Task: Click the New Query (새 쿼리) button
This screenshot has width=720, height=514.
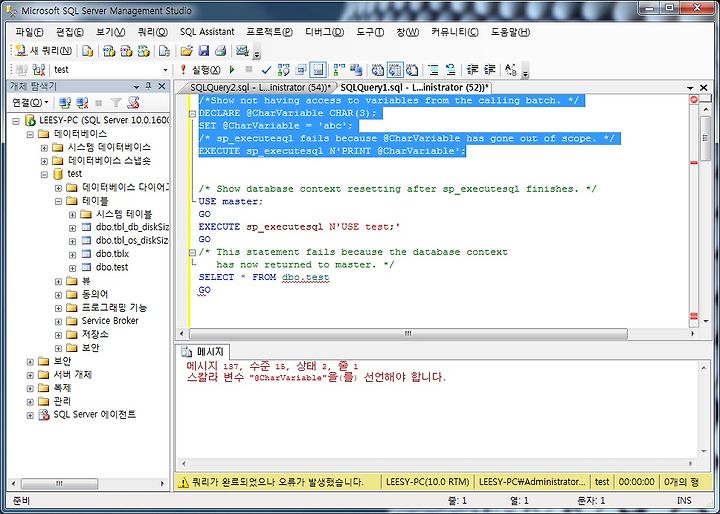Action: pos(44,51)
